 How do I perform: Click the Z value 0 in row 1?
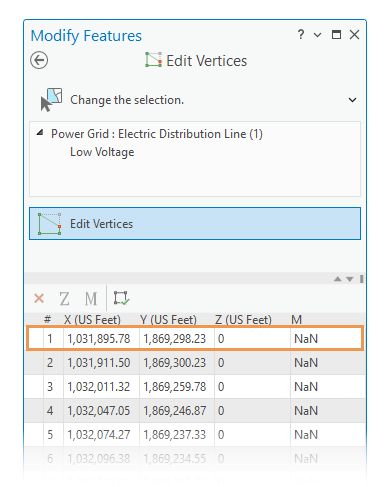click(221, 339)
